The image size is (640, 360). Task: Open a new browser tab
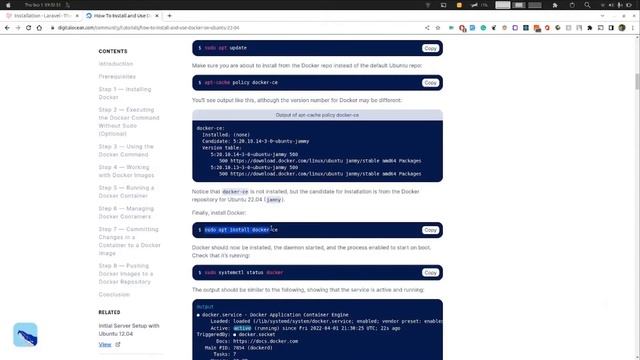[169, 16]
